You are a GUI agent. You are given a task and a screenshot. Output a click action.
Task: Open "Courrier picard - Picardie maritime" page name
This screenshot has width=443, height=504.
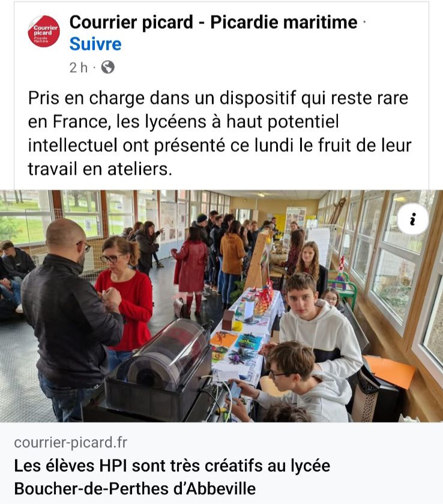[213, 22]
